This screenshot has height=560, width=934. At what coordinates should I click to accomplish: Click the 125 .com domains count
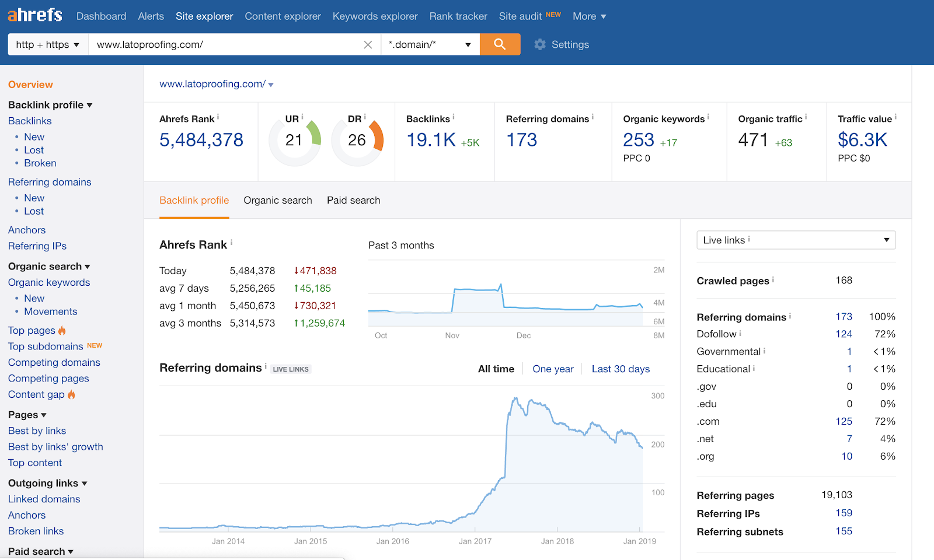844,422
